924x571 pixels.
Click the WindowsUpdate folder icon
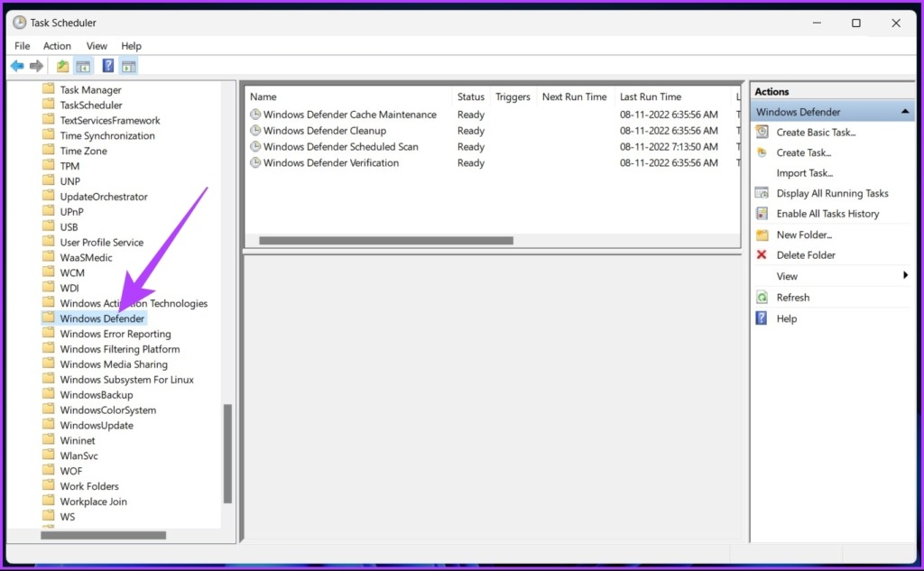pyautogui.click(x=49, y=424)
